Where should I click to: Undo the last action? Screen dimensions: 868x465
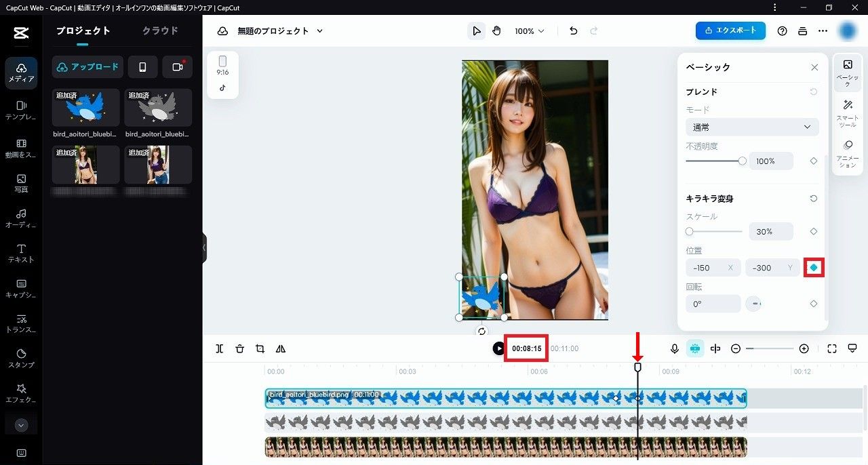[574, 31]
